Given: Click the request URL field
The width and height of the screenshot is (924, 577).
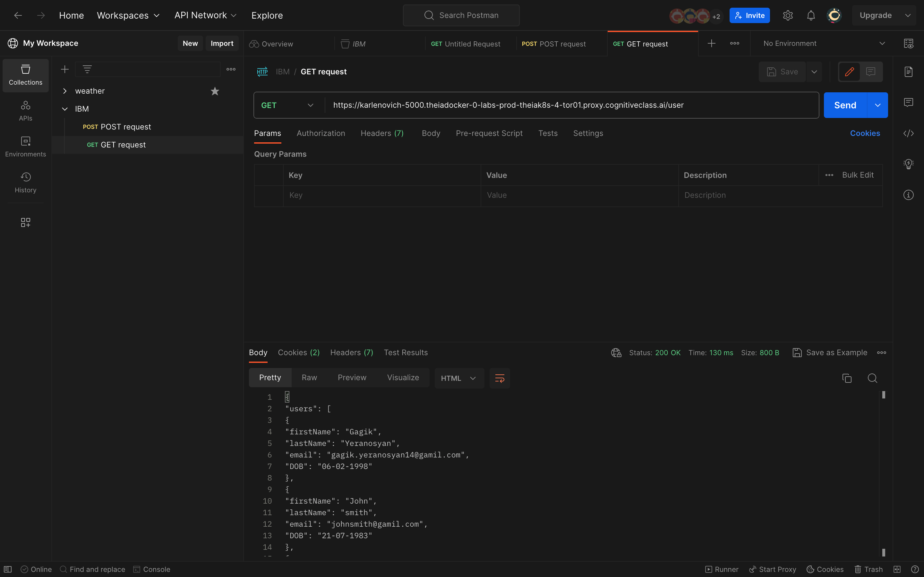Looking at the screenshot, I should (x=535, y=105).
